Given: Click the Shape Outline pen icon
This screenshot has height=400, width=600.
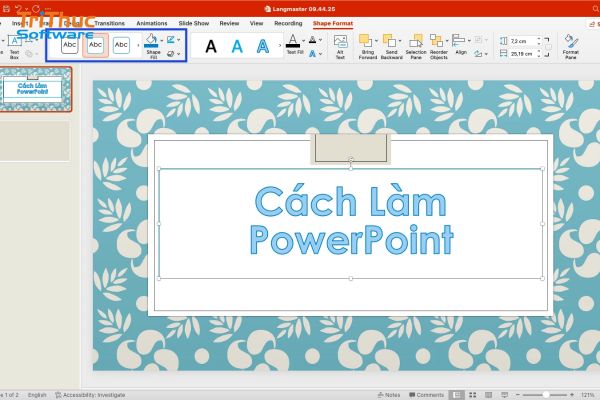Looking at the screenshot, I should click(171, 39).
